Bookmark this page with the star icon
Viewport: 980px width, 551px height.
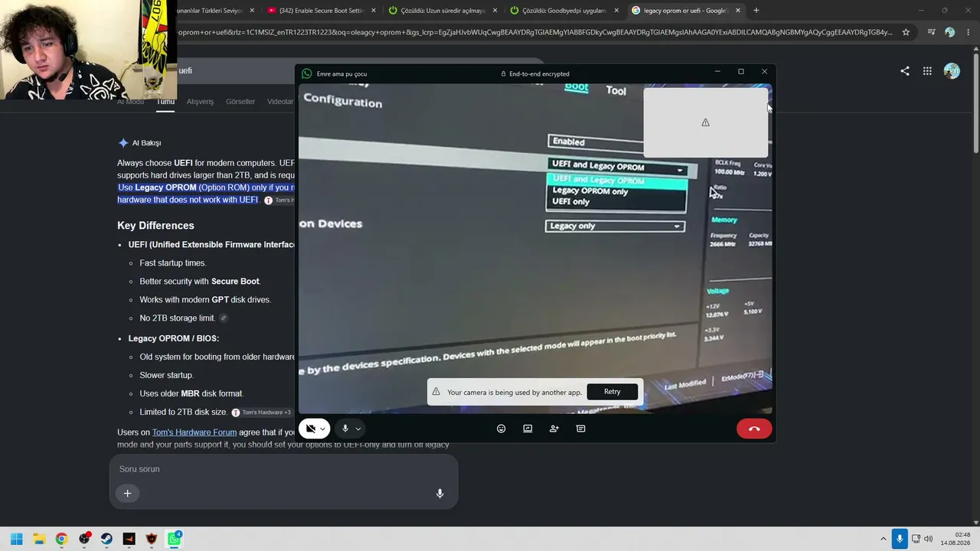(906, 32)
